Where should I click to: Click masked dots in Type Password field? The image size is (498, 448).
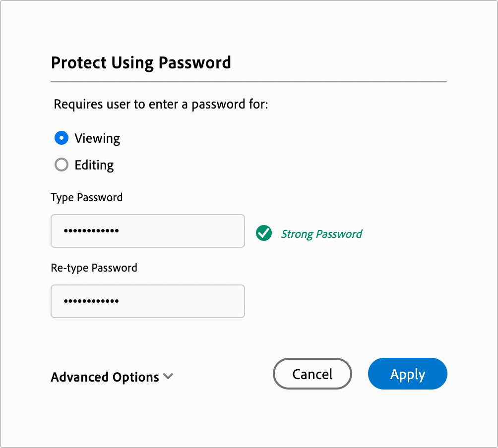click(91, 231)
